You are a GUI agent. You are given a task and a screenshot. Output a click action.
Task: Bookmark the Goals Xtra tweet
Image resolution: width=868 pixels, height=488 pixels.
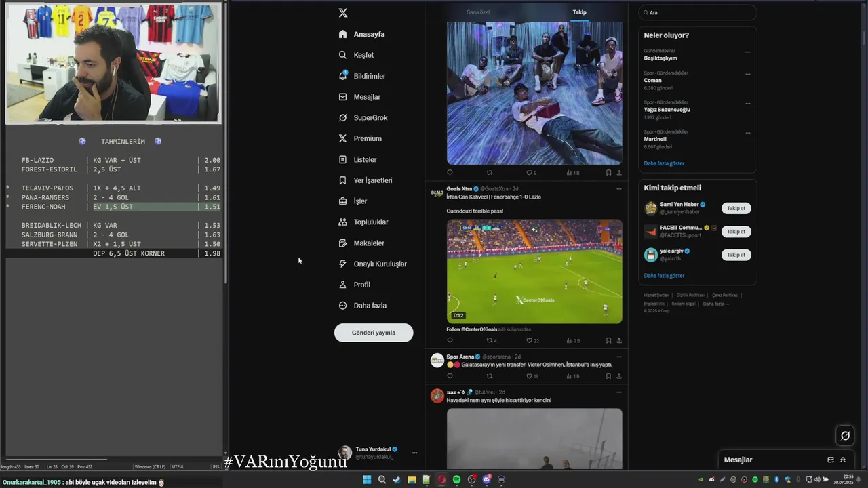pos(608,340)
